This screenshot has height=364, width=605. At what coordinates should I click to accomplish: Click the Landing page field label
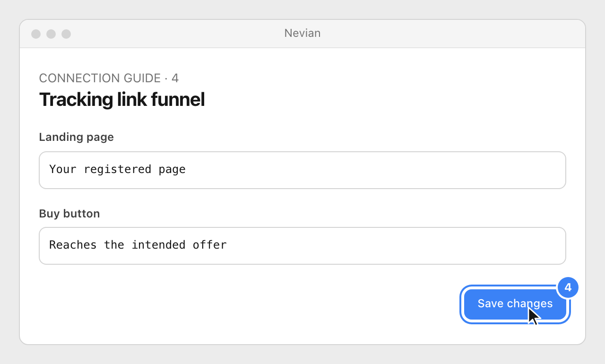click(77, 137)
